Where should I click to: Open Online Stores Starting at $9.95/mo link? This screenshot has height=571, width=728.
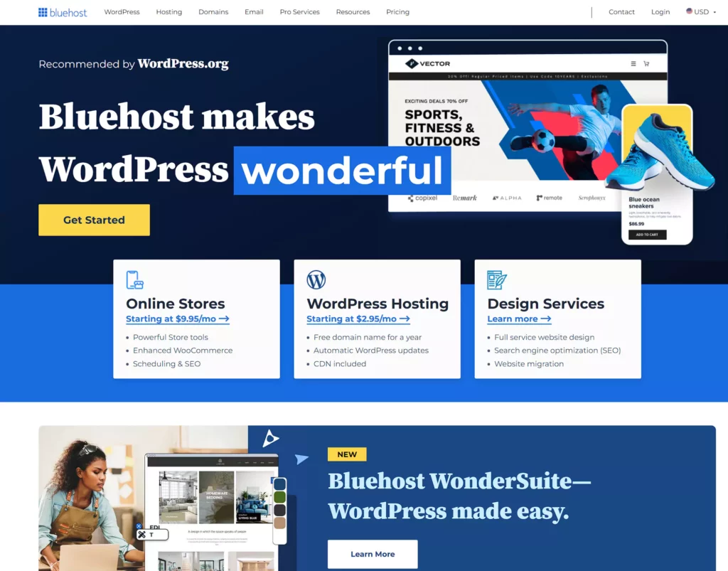[177, 319]
